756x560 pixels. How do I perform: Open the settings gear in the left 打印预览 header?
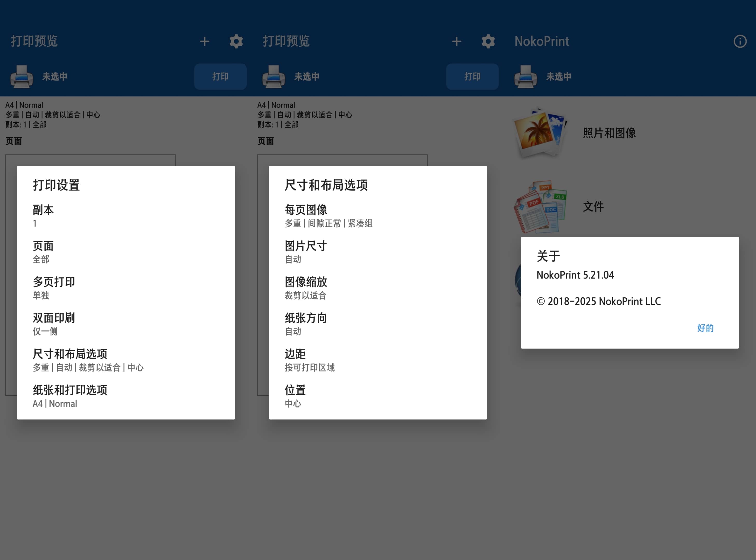(236, 41)
